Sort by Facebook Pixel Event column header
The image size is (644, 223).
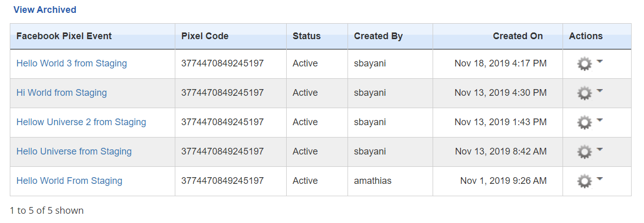coord(64,36)
